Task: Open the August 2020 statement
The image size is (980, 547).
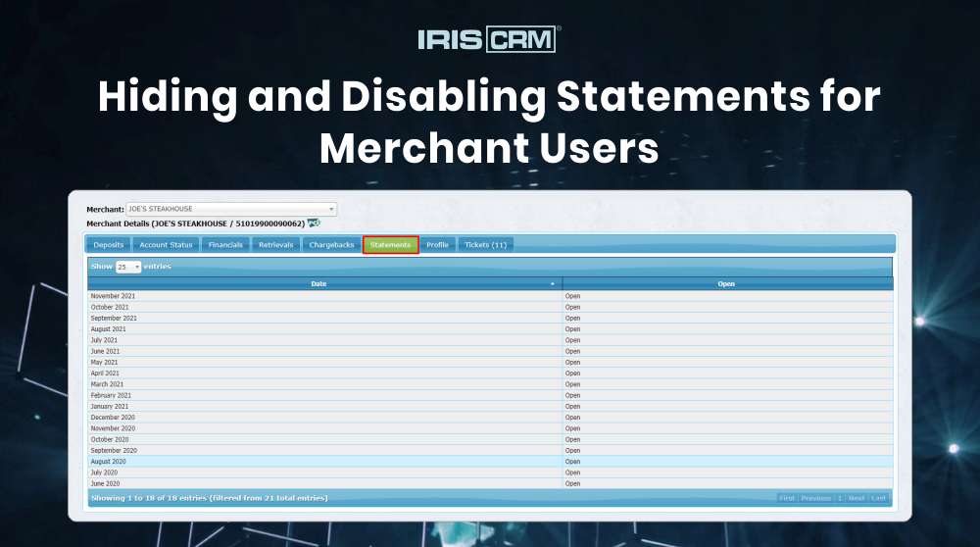Action: point(572,462)
